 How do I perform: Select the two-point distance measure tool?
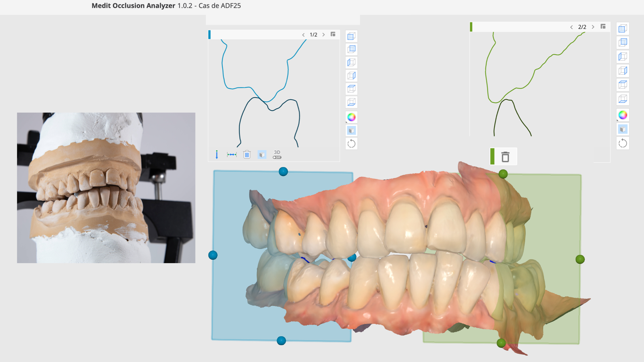(231, 155)
